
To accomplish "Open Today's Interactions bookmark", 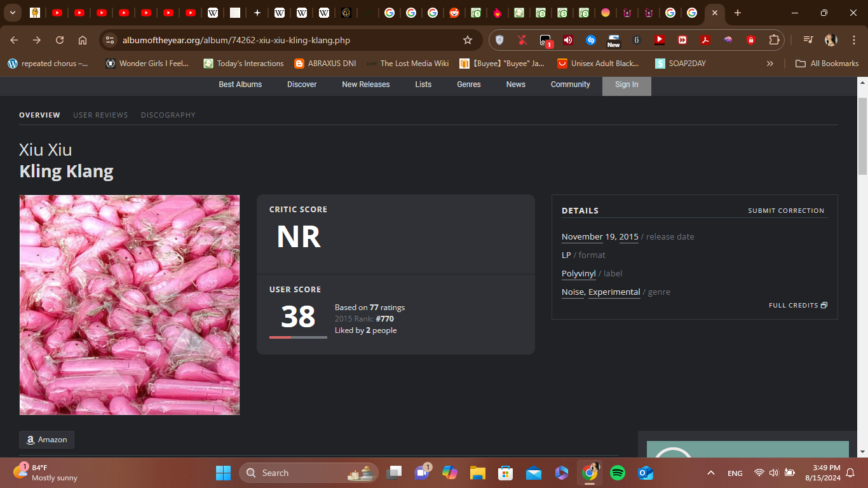I will click(244, 64).
